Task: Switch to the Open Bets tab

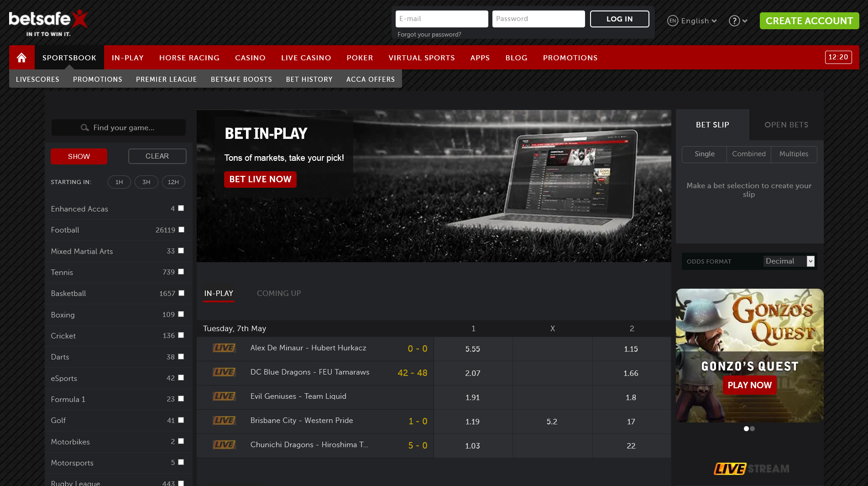Action: pos(786,125)
